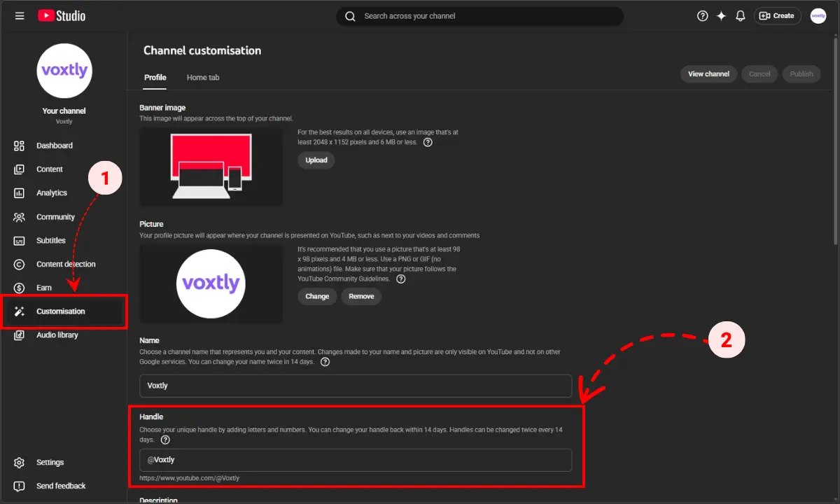The width and height of the screenshot is (840, 504).
Task: Click the Earn dollar icon
Action: [x=20, y=288]
